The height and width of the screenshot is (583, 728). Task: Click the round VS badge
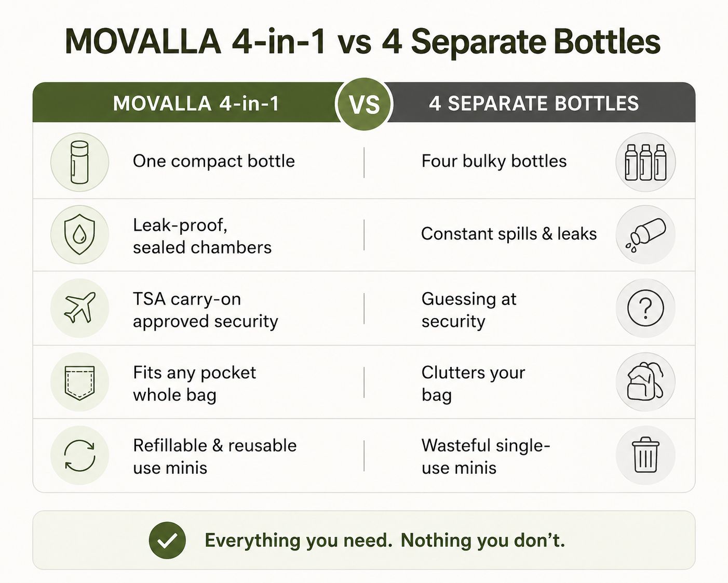(x=364, y=104)
